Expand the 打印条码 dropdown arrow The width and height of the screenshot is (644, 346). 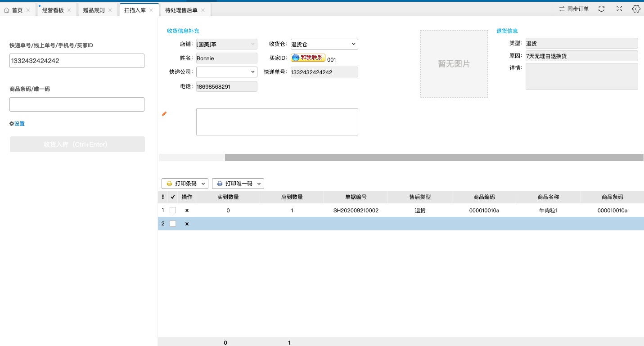click(x=203, y=184)
